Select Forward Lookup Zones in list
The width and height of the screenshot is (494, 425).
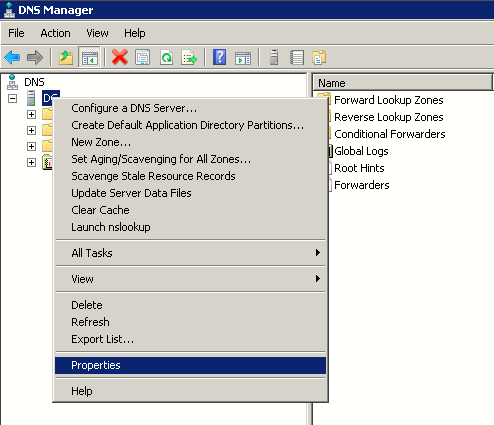click(x=389, y=100)
